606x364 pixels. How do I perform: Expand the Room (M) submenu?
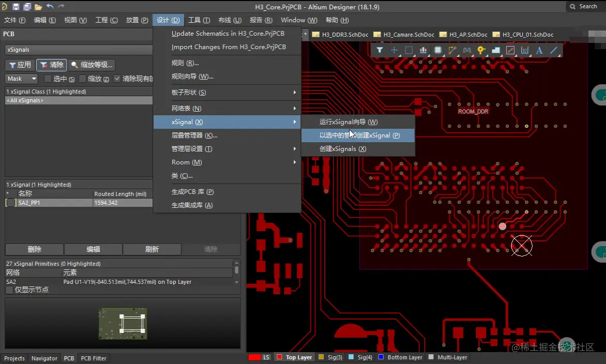[x=228, y=162]
